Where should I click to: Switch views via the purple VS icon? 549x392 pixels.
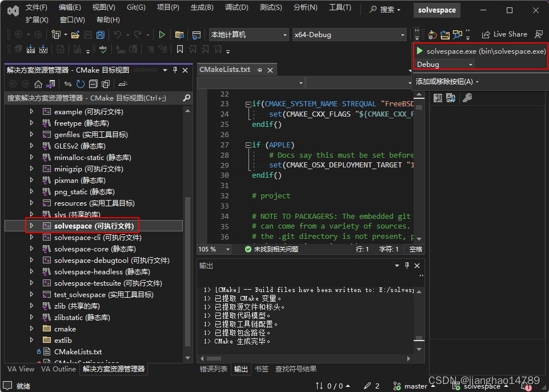point(51,84)
